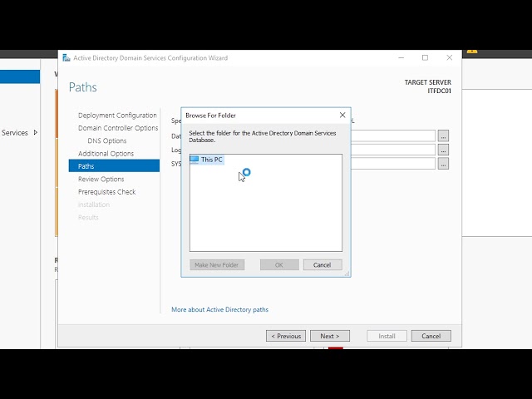This screenshot has width=532, height=399.
Task: Close the Browse For Folder dialog
Action: [342, 115]
